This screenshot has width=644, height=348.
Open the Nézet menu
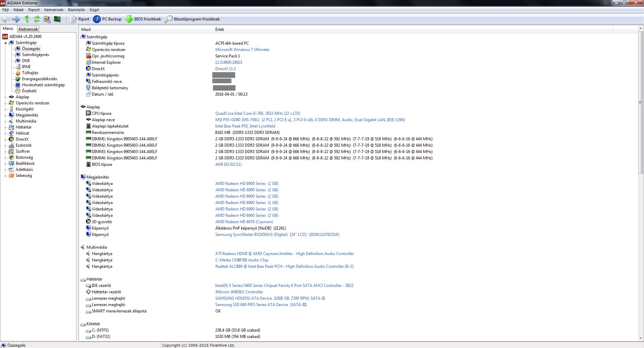pos(18,10)
